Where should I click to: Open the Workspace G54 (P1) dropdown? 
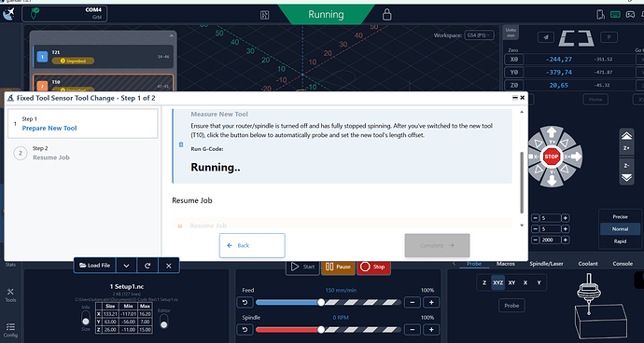[x=479, y=35]
